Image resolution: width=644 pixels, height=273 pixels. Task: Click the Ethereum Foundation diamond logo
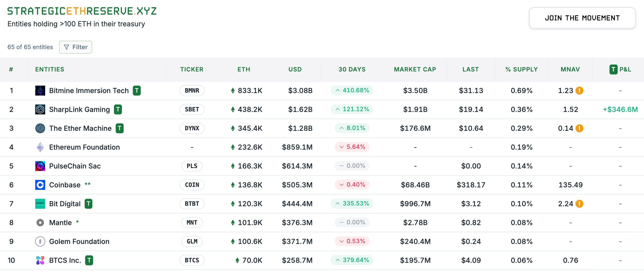[40, 147]
